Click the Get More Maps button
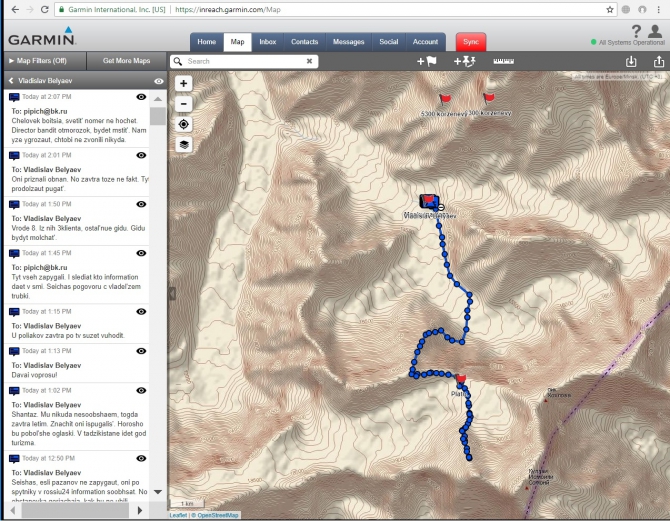Screen dimensions: 670x521 tap(125, 61)
